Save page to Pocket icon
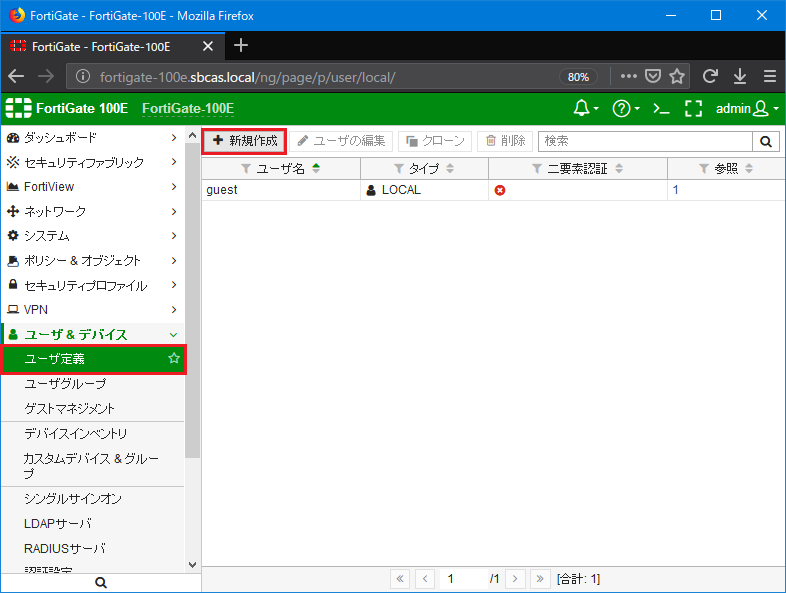Image resolution: width=786 pixels, height=593 pixels. point(653,77)
